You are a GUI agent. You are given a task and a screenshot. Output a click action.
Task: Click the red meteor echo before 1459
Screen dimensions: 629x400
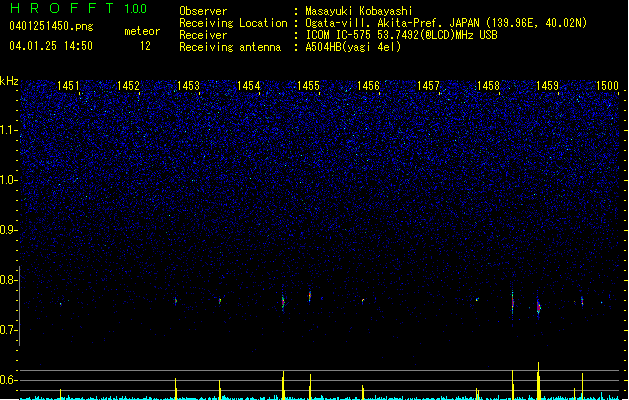(513, 300)
